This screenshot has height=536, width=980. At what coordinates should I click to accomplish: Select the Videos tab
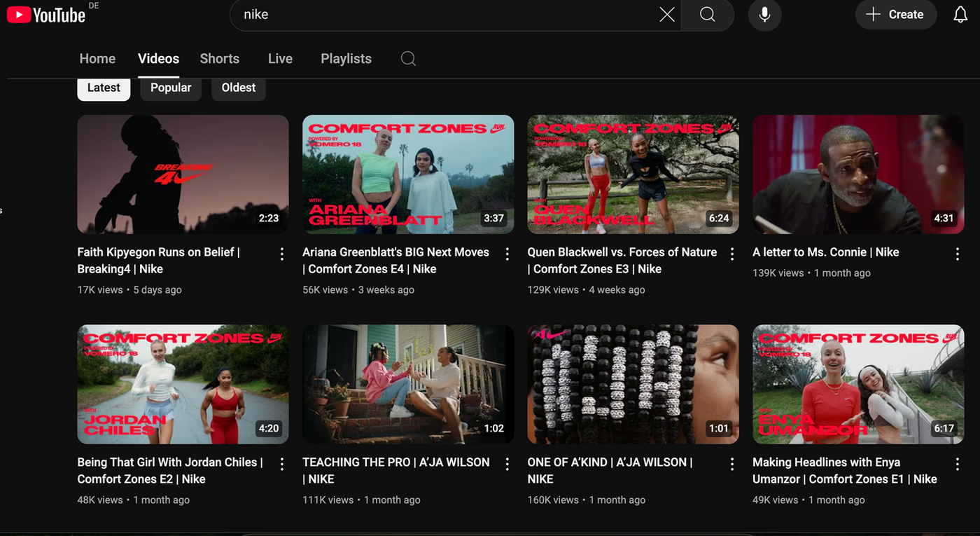158,59
